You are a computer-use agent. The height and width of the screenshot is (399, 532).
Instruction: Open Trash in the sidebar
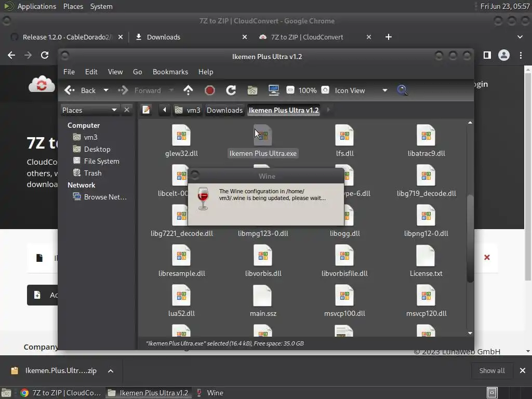click(x=92, y=173)
